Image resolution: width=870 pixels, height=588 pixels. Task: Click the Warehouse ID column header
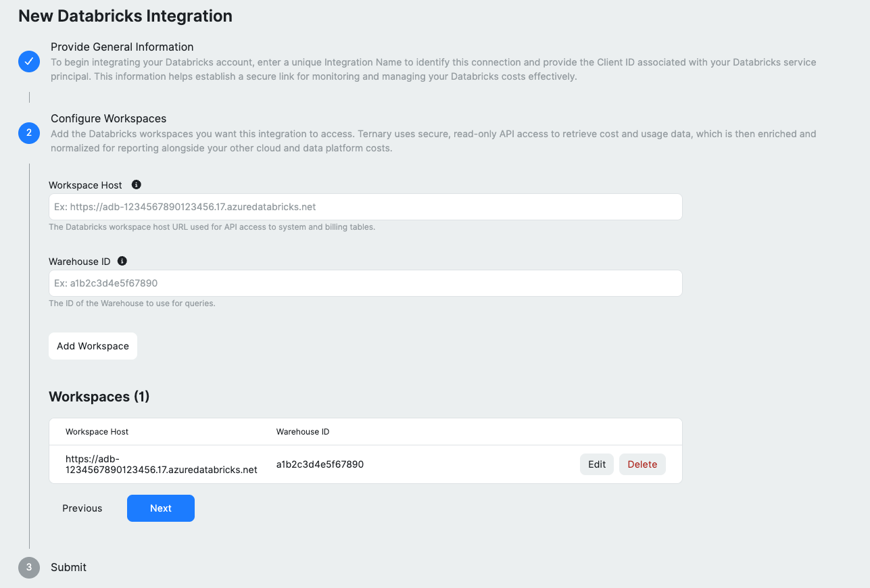click(303, 431)
